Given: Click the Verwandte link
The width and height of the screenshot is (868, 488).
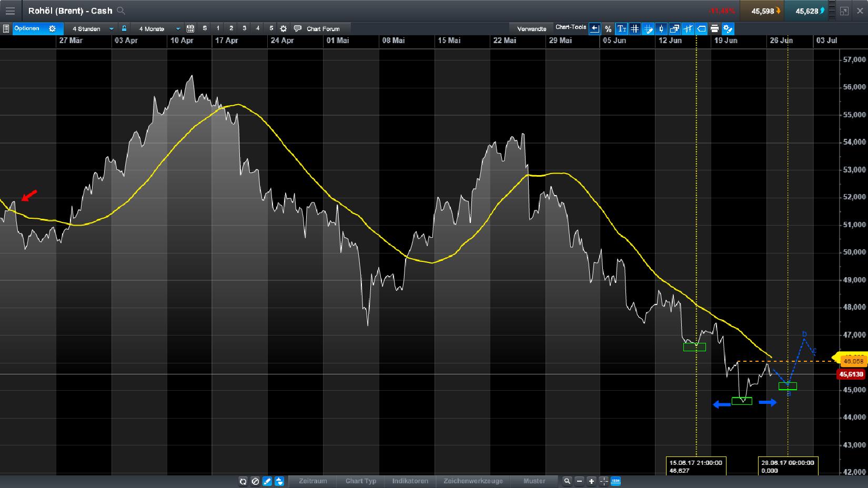Looking at the screenshot, I should coord(531,29).
